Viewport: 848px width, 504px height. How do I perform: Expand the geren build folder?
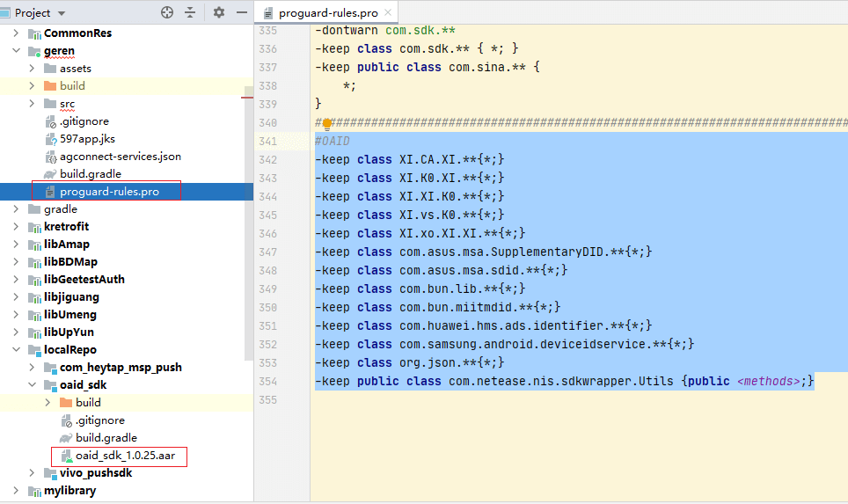[32, 85]
